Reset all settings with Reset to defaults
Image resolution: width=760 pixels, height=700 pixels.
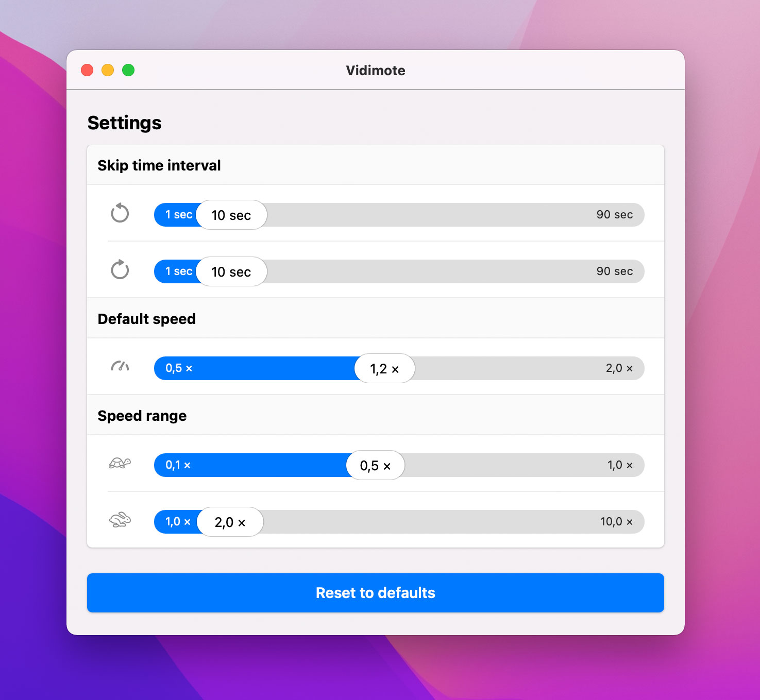(376, 593)
